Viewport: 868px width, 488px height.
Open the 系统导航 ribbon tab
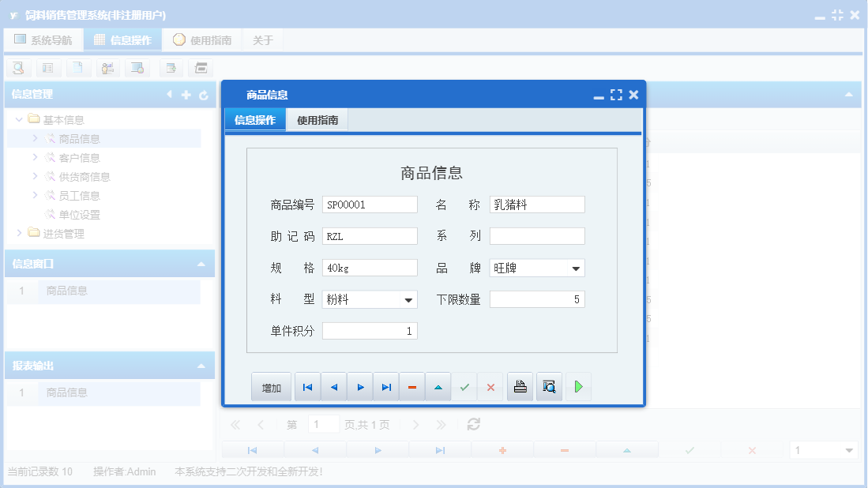[x=43, y=39]
